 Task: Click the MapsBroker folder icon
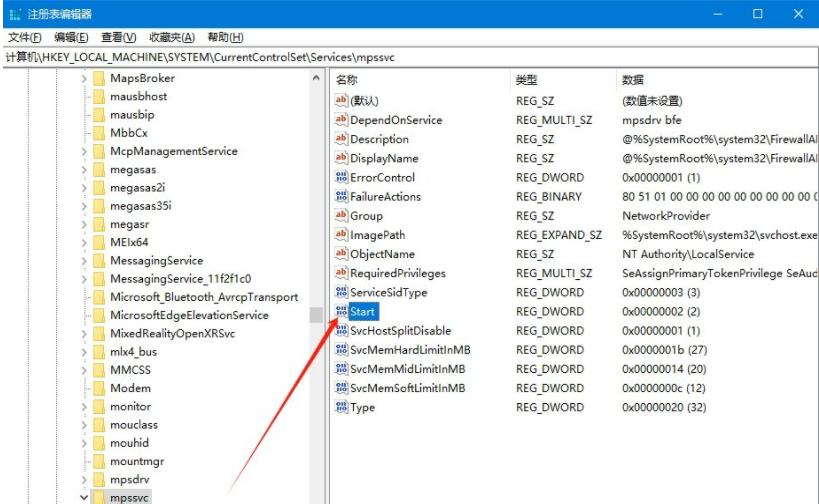pyautogui.click(x=99, y=78)
